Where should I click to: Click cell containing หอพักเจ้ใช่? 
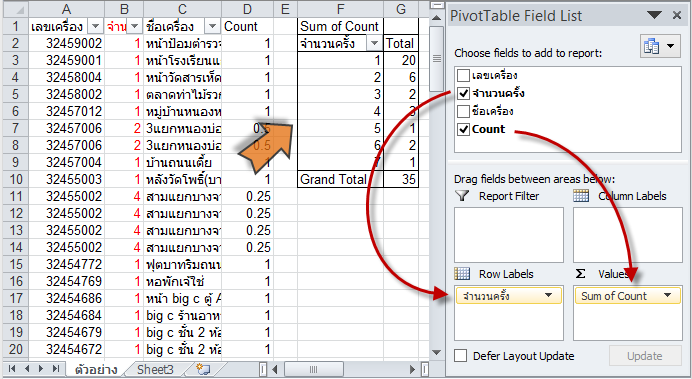point(182,281)
